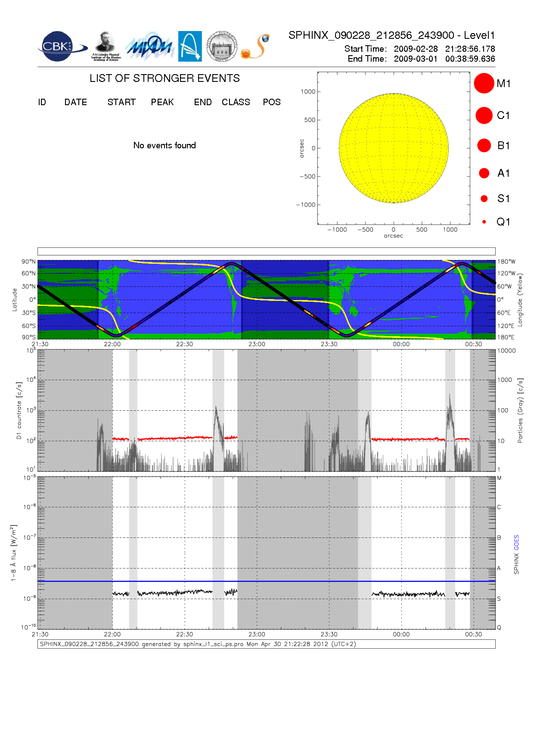The width and height of the screenshot is (534, 756).
Task: Click the No events found message
Action: click(165, 145)
